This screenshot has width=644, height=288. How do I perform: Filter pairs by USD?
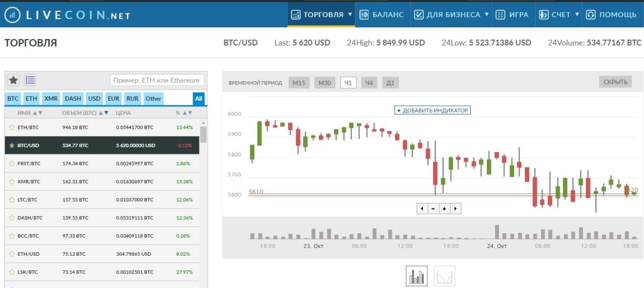(94, 98)
